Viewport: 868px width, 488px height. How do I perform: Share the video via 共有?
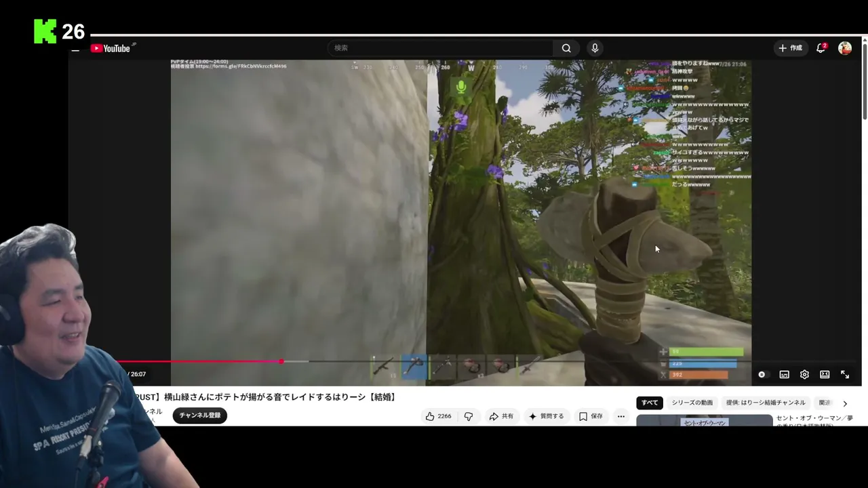tap(502, 416)
